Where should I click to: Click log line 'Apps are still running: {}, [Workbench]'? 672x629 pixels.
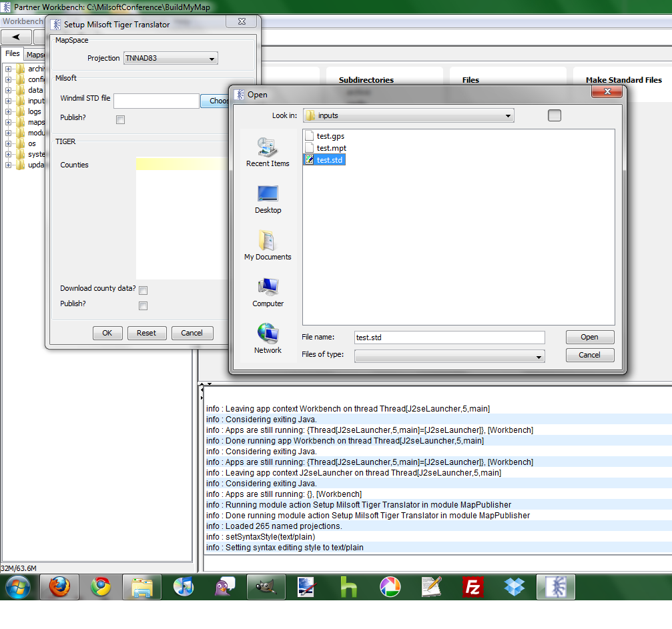click(284, 494)
